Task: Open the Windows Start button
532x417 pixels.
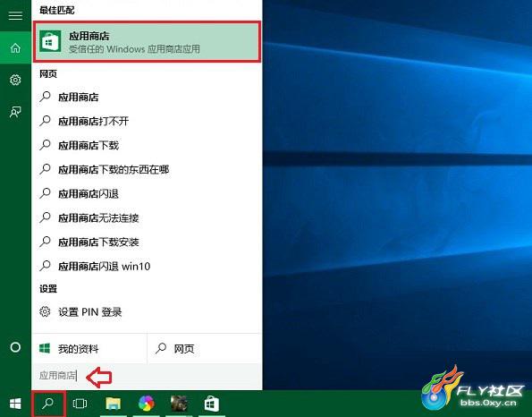Action: (15, 404)
